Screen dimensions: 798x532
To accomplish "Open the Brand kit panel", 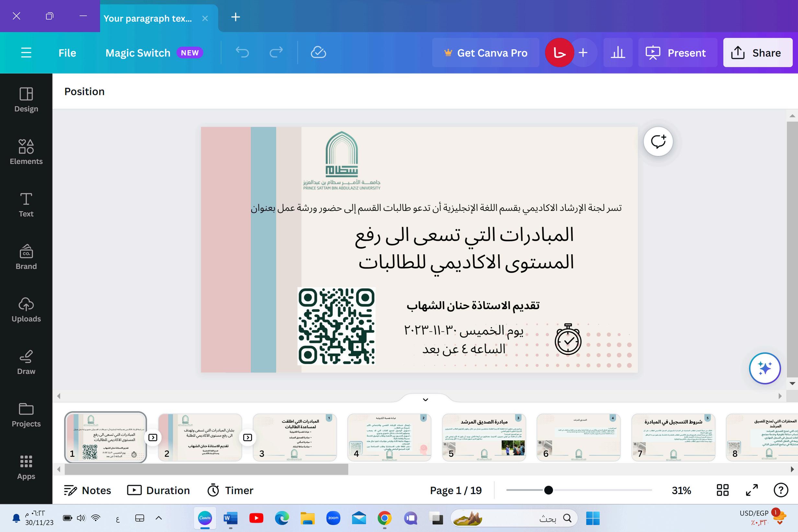I will click(26, 257).
